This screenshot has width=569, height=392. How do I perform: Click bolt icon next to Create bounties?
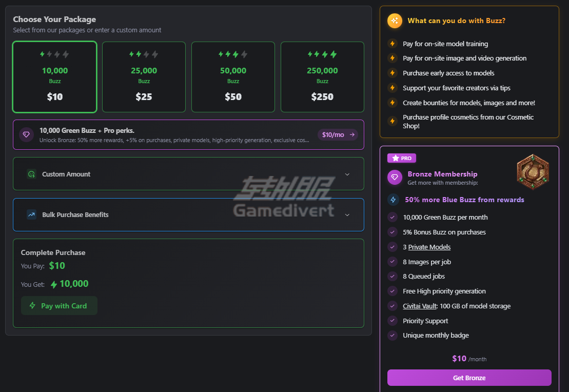click(x=393, y=103)
